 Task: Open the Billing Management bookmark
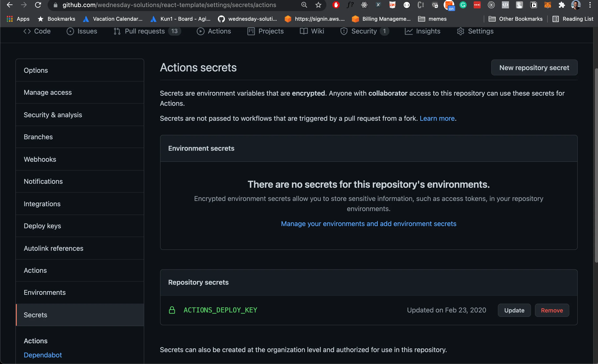tap(381, 19)
